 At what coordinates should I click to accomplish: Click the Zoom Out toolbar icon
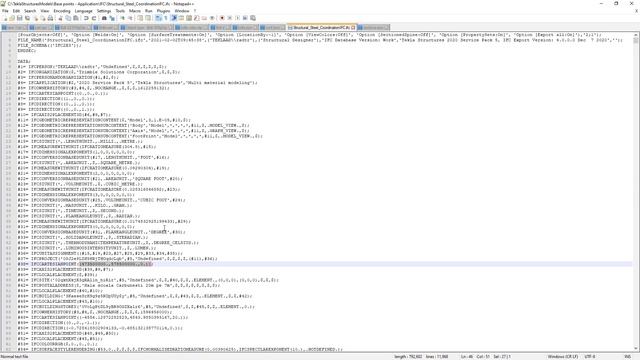[x=131, y=18]
